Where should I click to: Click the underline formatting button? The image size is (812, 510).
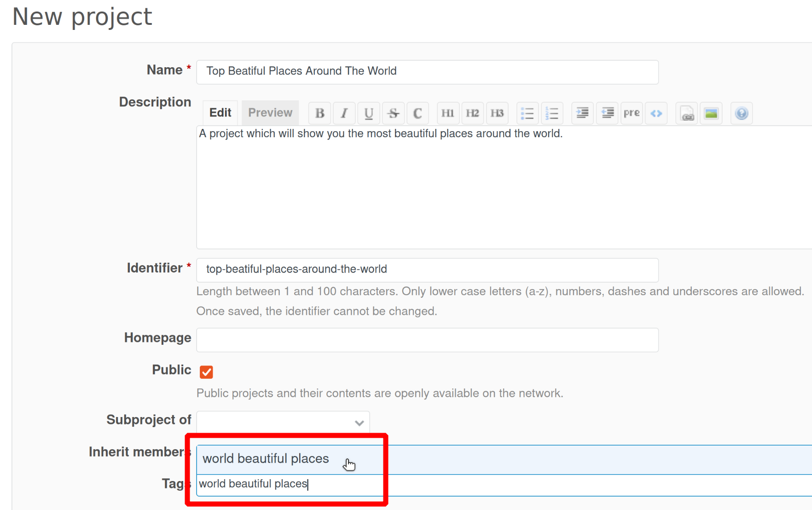tap(368, 113)
